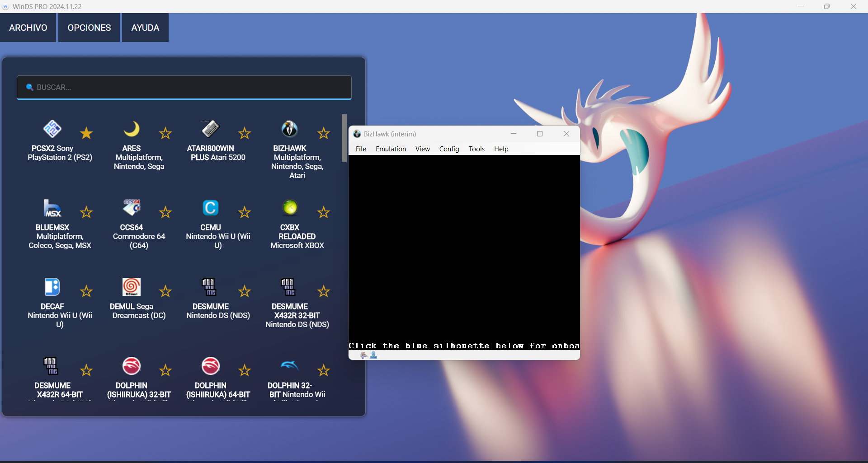The width and height of the screenshot is (868, 463).
Task: Click the emulator list vertical scrollbar
Action: coord(344,138)
